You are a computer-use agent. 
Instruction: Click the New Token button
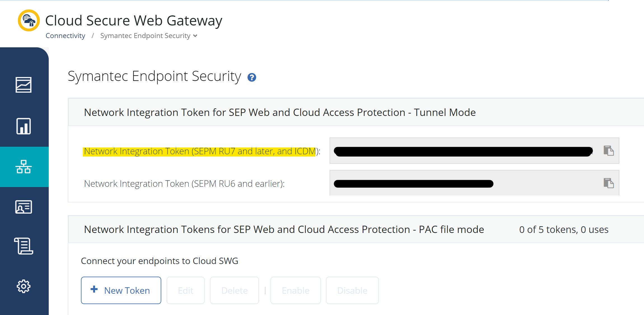pyautogui.click(x=121, y=290)
